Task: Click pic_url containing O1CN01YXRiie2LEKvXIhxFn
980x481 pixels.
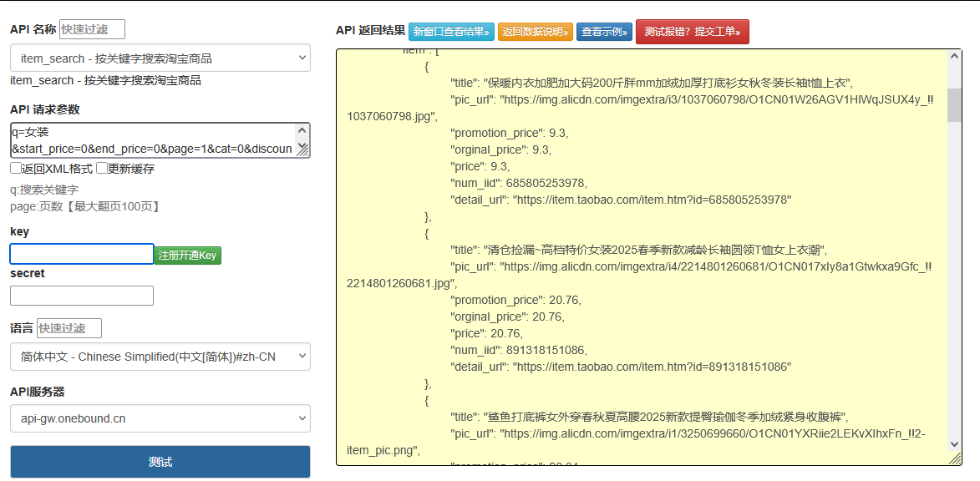Action: pos(636,443)
